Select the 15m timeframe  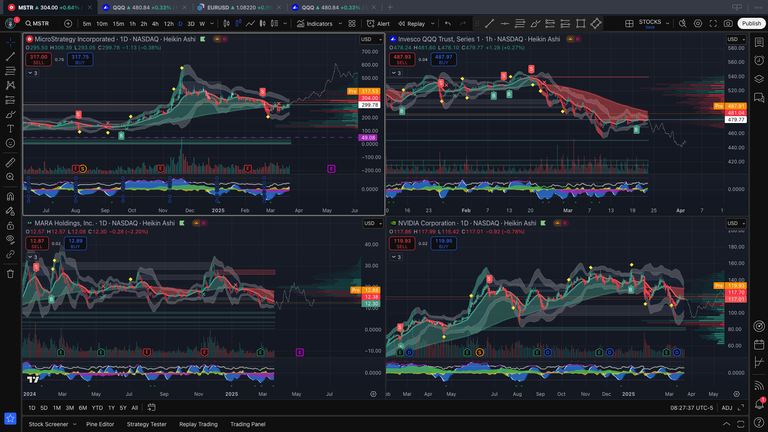pyautogui.click(x=118, y=24)
